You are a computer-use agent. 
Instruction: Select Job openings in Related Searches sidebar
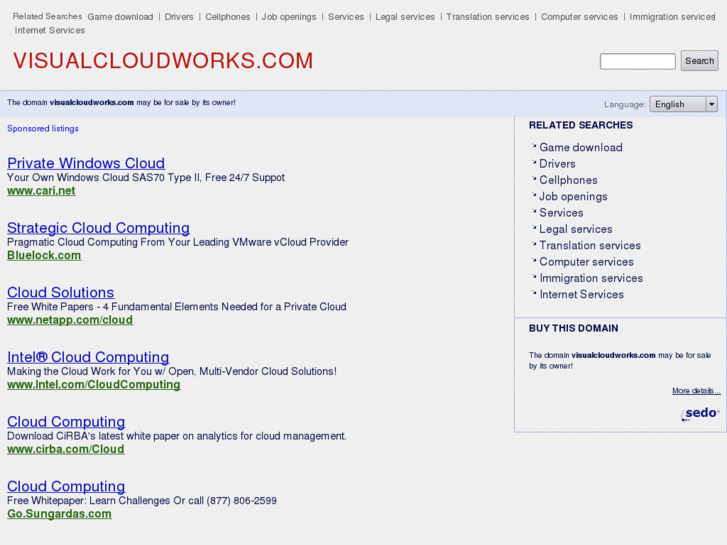pyautogui.click(x=573, y=196)
